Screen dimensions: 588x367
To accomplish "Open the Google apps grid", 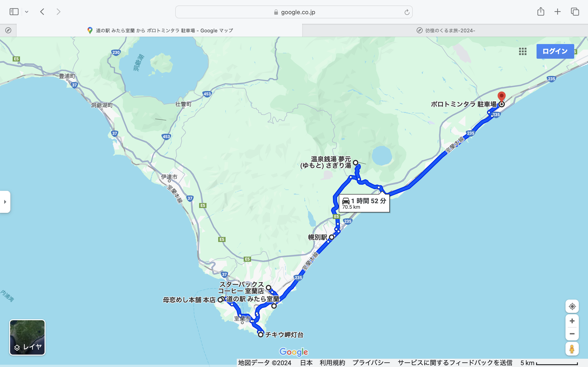I will coord(523,51).
